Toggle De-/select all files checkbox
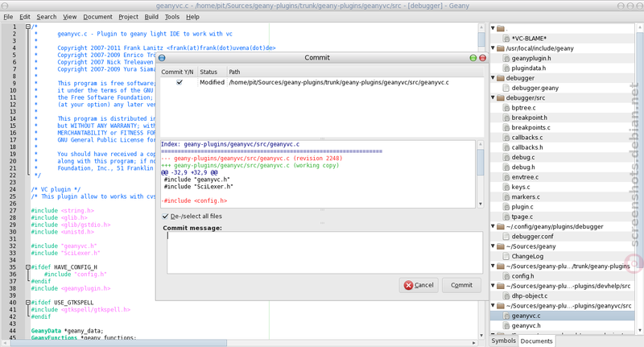The width and height of the screenshot is (644, 347). [165, 216]
